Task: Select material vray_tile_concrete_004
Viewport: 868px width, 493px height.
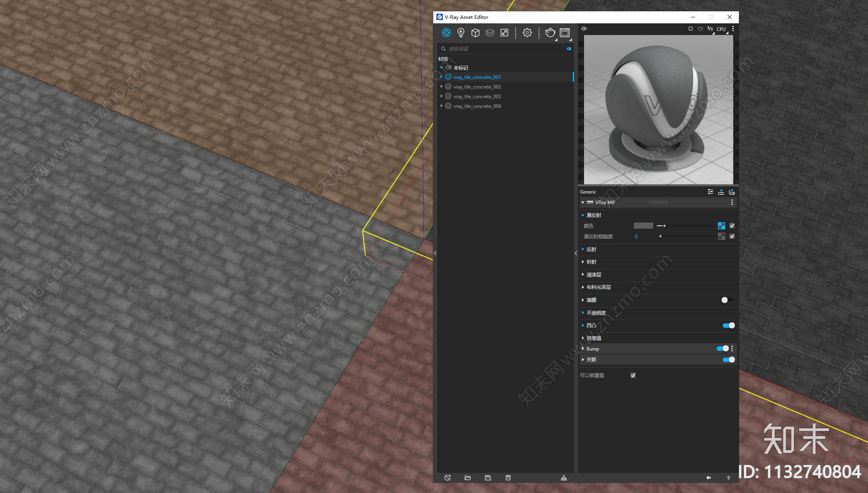Action: pyautogui.click(x=477, y=106)
